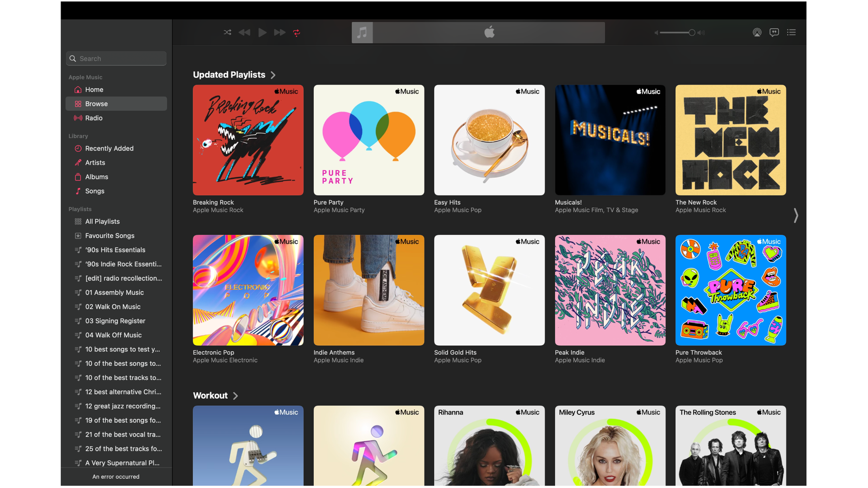Open the Up Next queue

click(x=791, y=32)
